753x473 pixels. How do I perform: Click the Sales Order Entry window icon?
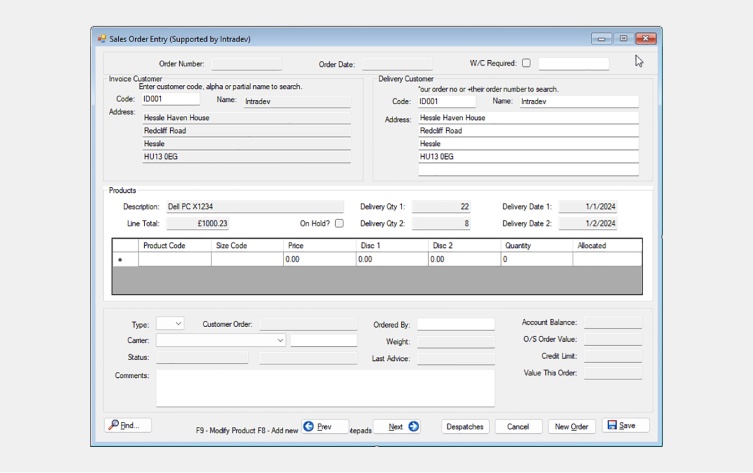[102, 39]
